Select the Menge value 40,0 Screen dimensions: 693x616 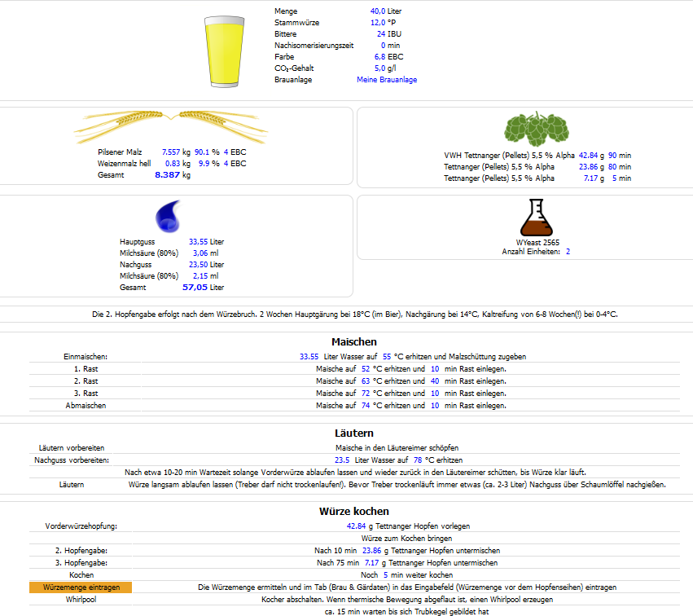pos(378,11)
